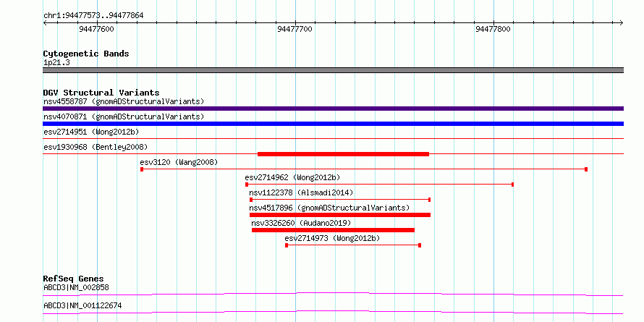Open gene ABCD3|NM_001122674 label
The image size is (644, 322).
82,305
